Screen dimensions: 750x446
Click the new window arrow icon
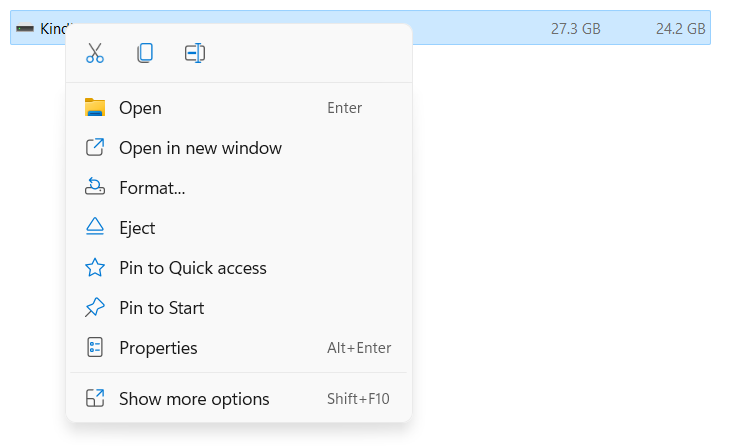click(95, 148)
